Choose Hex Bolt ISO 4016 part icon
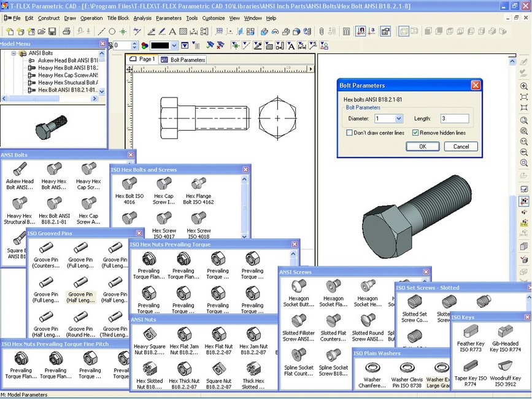The image size is (532, 399). (129, 184)
